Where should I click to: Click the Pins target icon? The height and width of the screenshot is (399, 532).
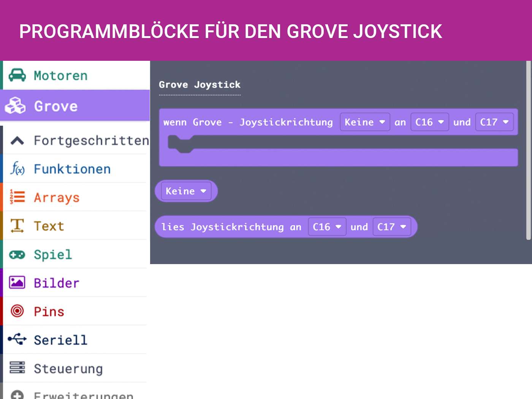17,311
